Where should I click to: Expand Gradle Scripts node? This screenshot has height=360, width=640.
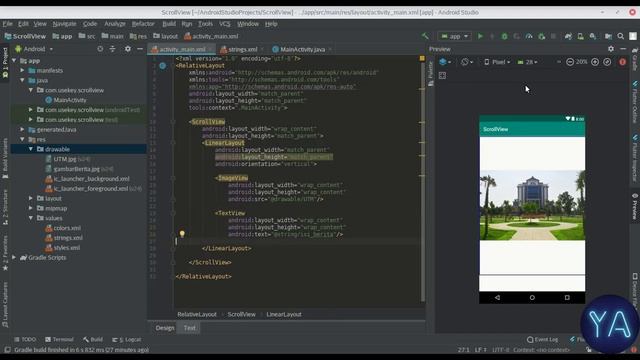pyautogui.click(x=14, y=258)
